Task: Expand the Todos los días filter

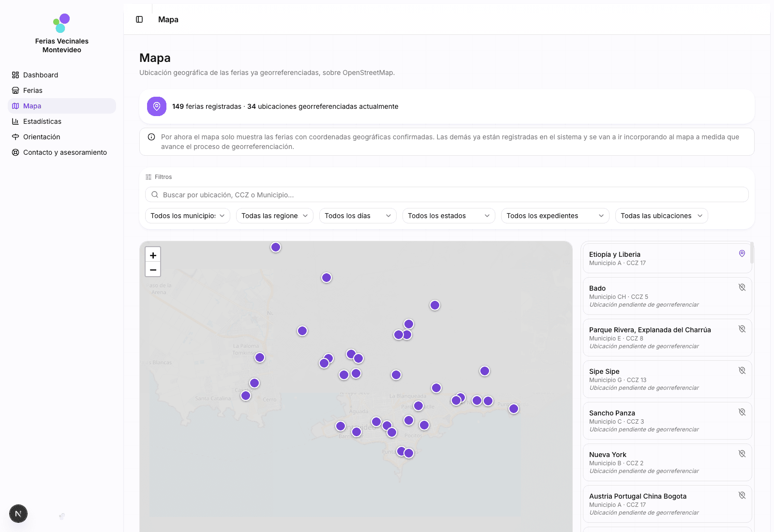Action: (358, 216)
